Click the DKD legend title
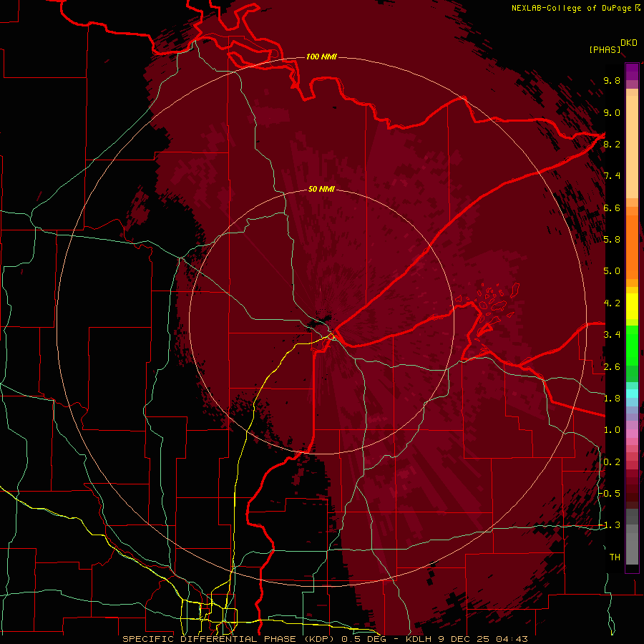This screenshot has width=644, height=644. pos(629,43)
